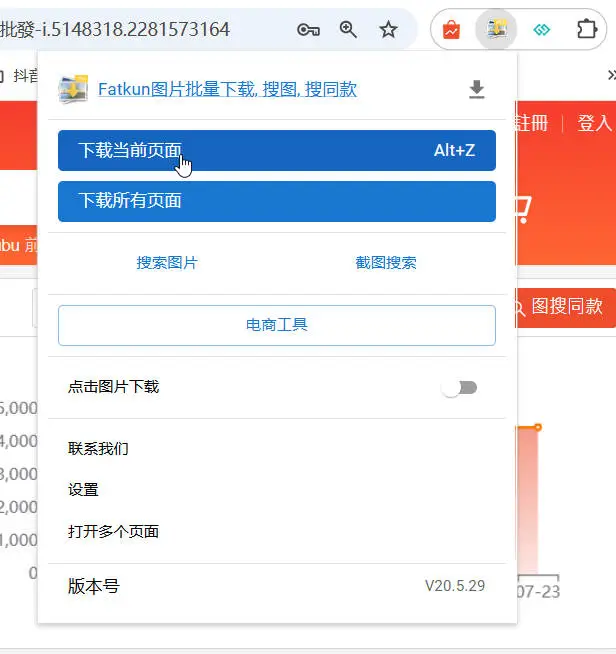Screen dimensions: 616x654
Task: Click the 版本号 label
Action: pyautogui.click(x=94, y=586)
